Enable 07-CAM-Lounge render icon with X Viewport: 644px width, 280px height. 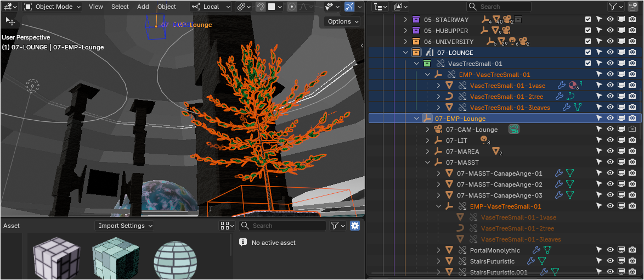coord(632,130)
